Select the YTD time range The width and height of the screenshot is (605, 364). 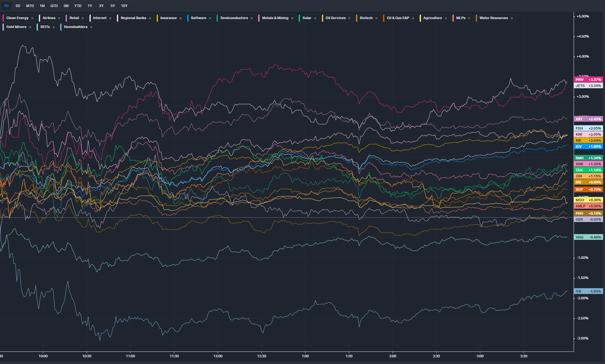(x=78, y=6)
